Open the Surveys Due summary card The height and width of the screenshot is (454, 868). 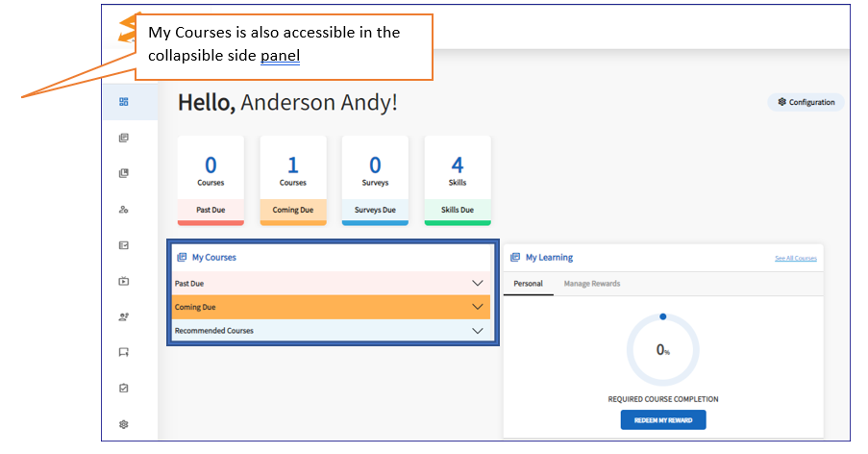(x=375, y=180)
